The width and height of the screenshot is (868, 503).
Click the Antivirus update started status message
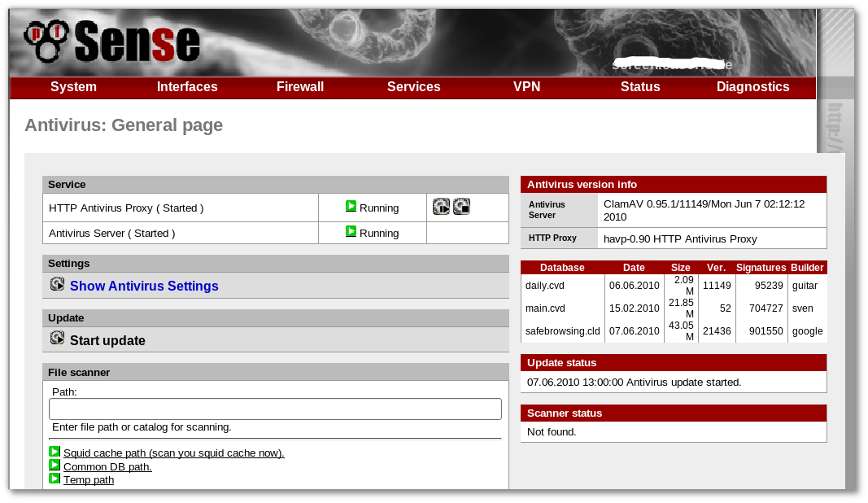pyautogui.click(x=634, y=383)
